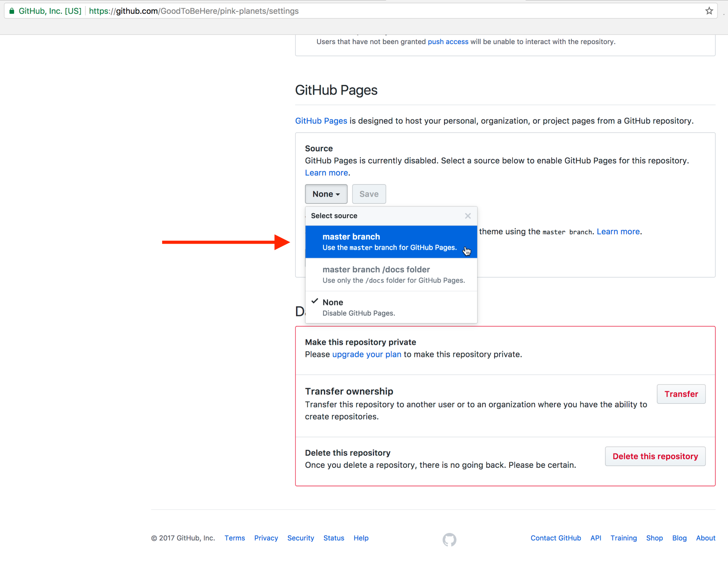Click Learn more beside master branch theme text
This screenshot has width=728, height=571.
tap(618, 231)
